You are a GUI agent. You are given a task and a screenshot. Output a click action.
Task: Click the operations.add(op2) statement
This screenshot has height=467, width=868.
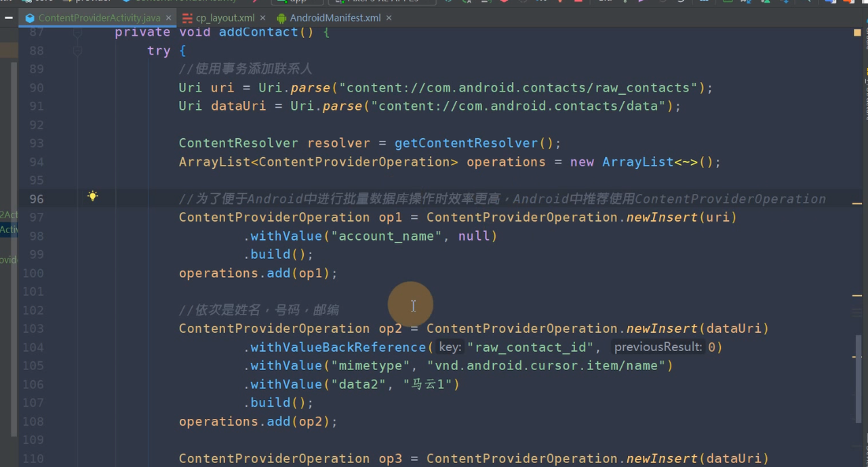(x=258, y=422)
